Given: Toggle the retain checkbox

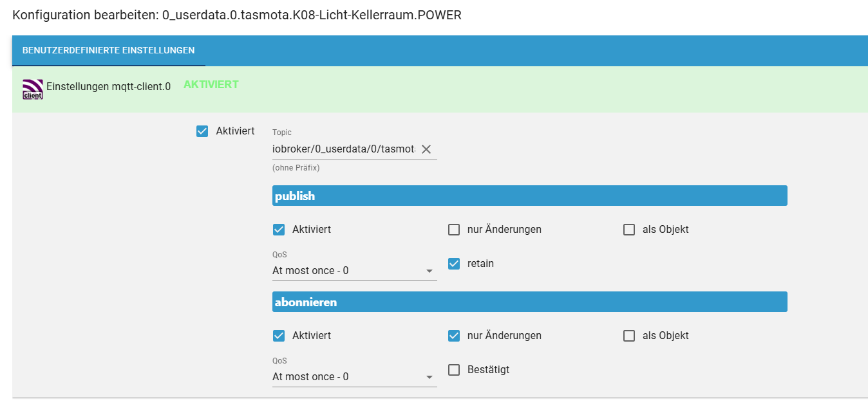Looking at the screenshot, I should point(454,264).
